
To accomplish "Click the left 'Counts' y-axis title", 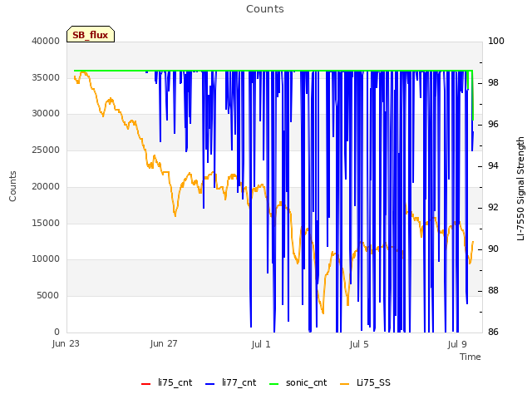I will [12, 186].
